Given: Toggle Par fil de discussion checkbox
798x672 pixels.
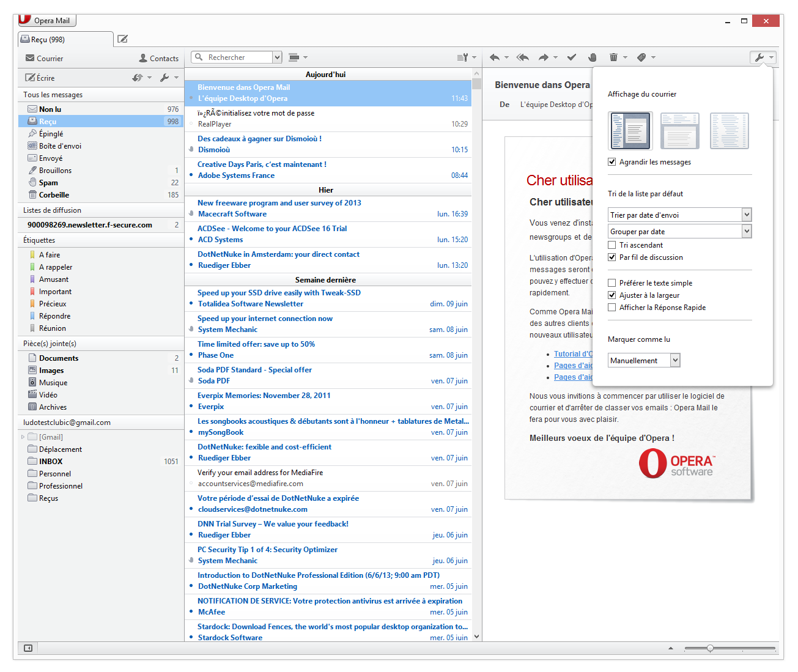Looking at the screenshot, I should tap(612, 257).
